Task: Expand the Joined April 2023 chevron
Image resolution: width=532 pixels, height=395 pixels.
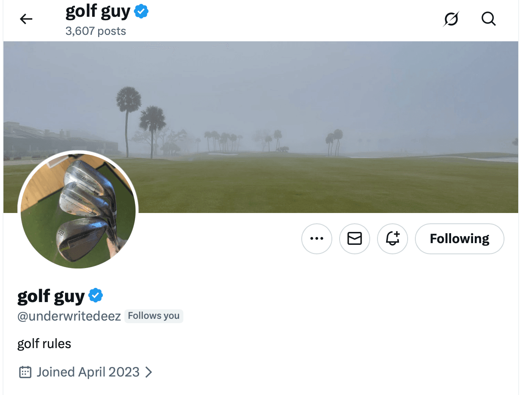Action: 149,372
